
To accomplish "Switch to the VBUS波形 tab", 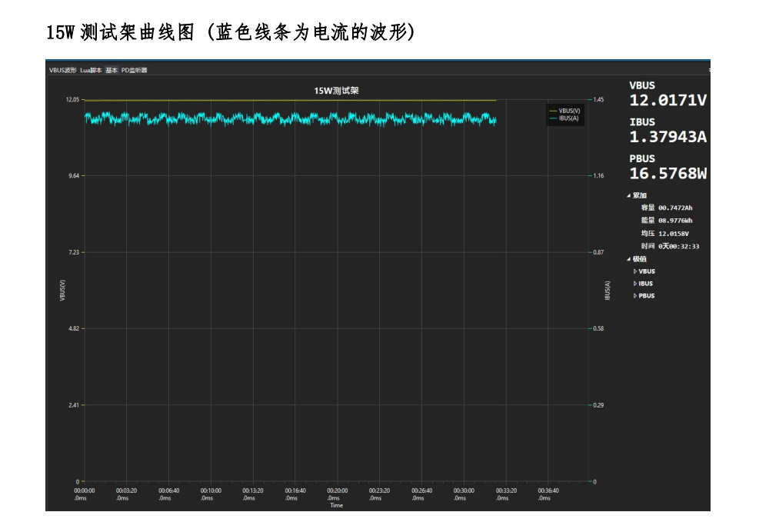I will pos(62,70).
